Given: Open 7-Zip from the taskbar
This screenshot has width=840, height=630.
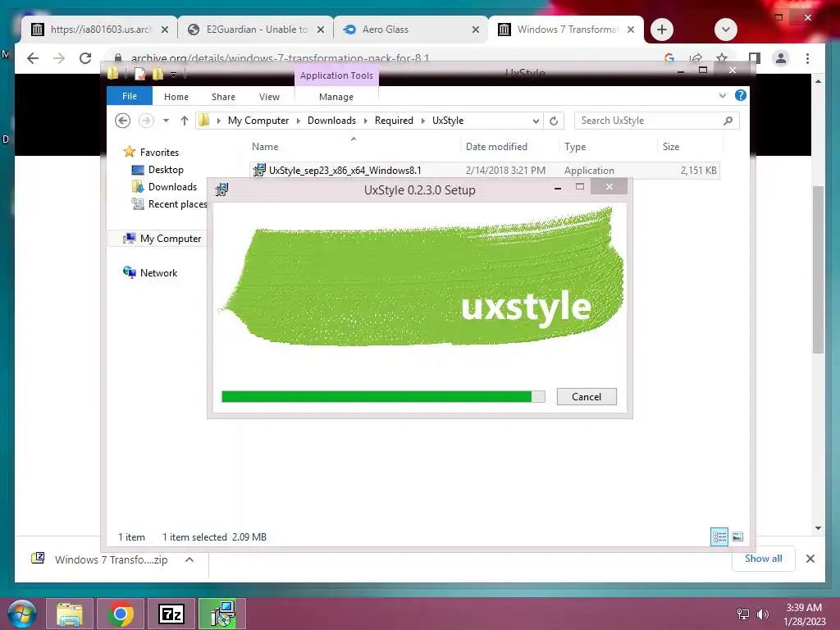Looking at the screenshot, I should click(171, 614).
